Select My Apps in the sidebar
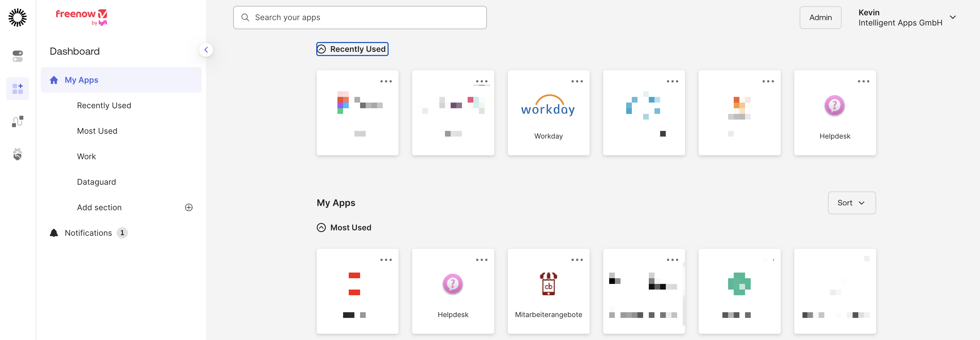 click(x=121, y=80)
